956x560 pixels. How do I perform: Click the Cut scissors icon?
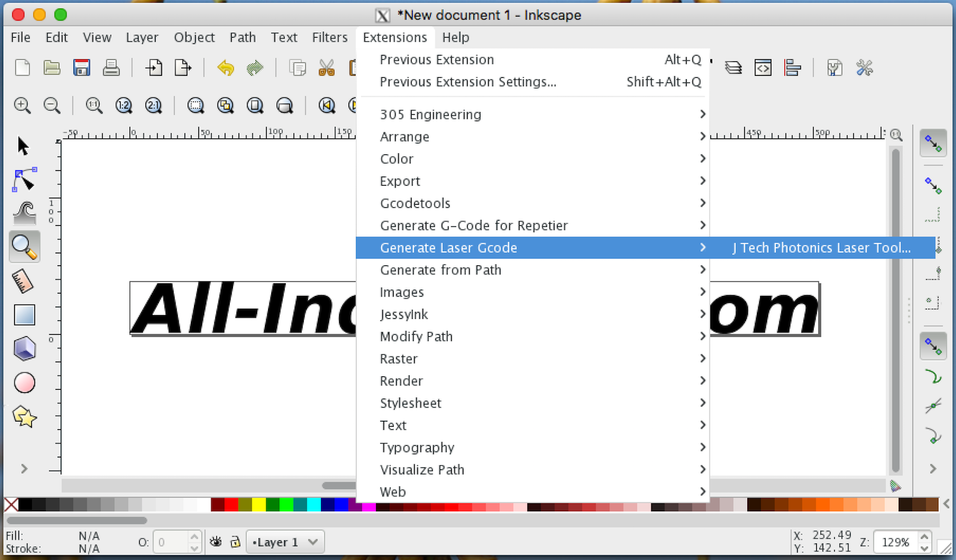pos(326,68)
